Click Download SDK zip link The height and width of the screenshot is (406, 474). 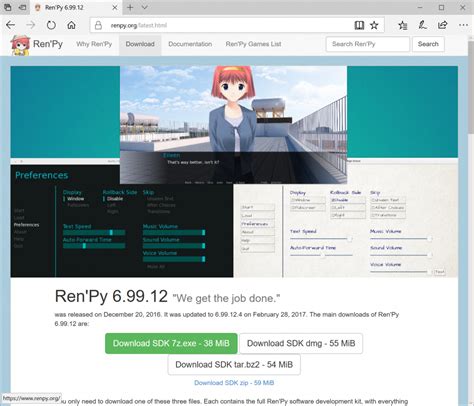234,383
